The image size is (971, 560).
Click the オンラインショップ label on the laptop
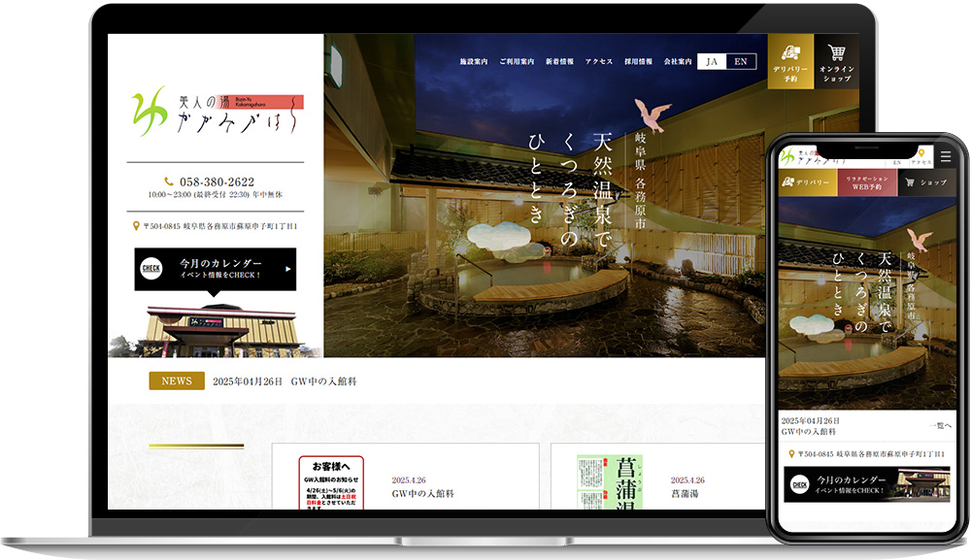pyautogui.click(x=837, y=75)
